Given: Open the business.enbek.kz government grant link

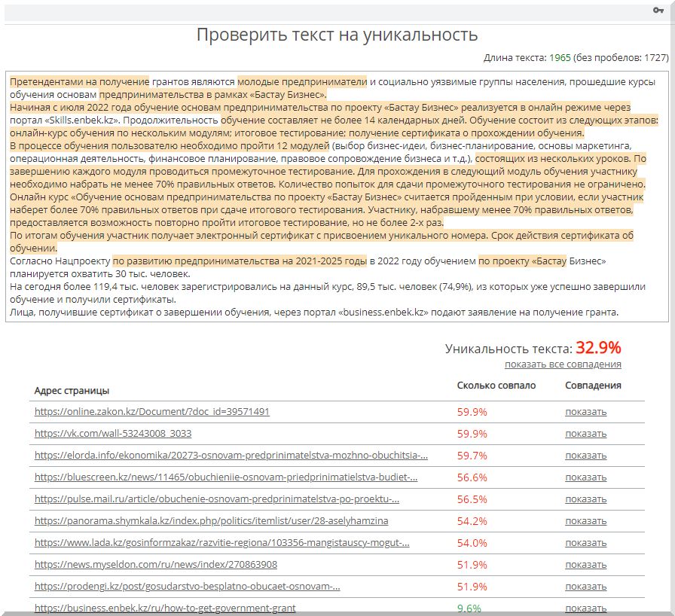Looking at the screenshot, I should 165,608.
